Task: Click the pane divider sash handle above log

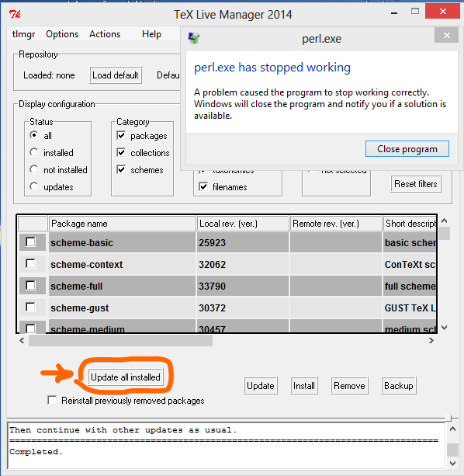Action: [x=448, y=419]
